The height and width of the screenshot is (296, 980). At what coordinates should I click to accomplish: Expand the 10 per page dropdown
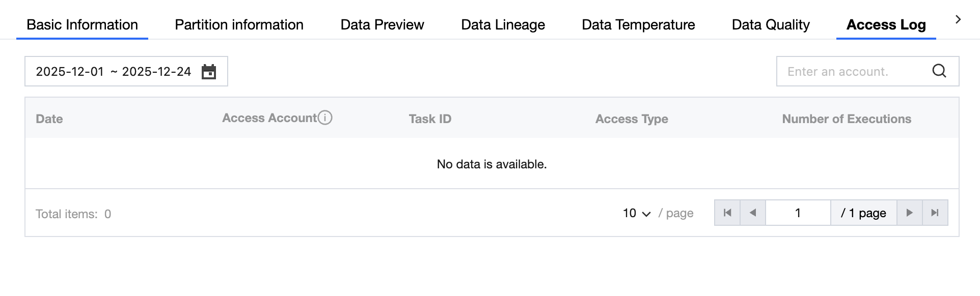click(637, 213)
